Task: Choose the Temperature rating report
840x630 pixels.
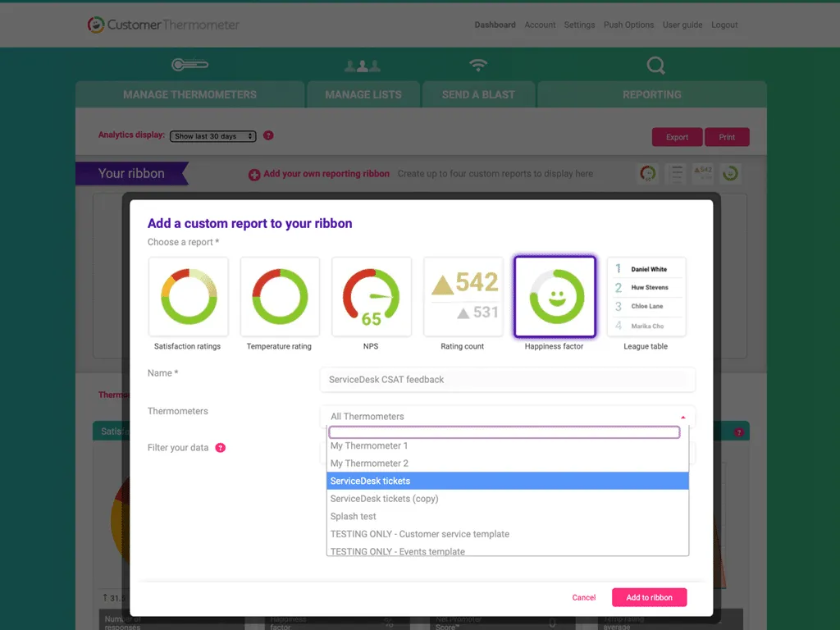Action: [280, 297]
